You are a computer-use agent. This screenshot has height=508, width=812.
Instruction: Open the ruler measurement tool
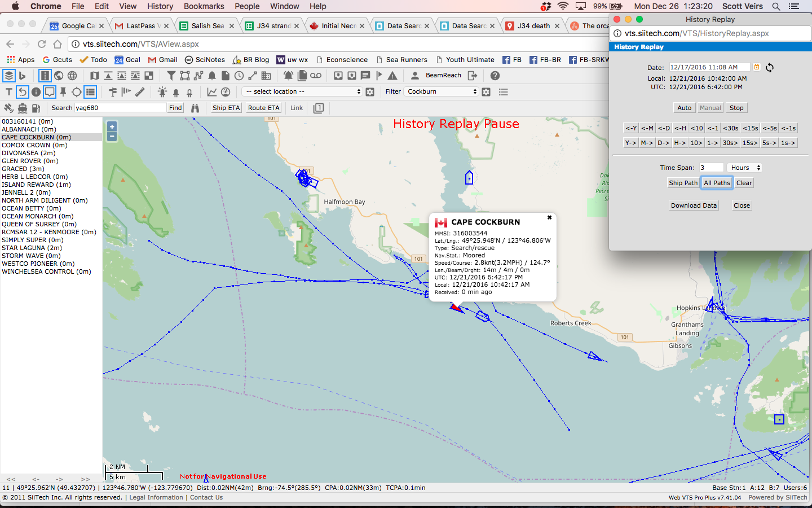[x=140, y=91]
